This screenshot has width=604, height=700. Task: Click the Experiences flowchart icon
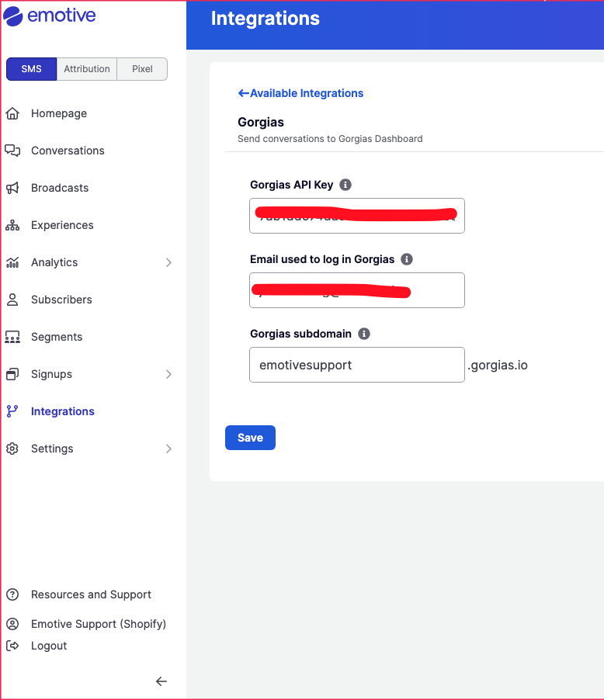click(x=12, y=225)
